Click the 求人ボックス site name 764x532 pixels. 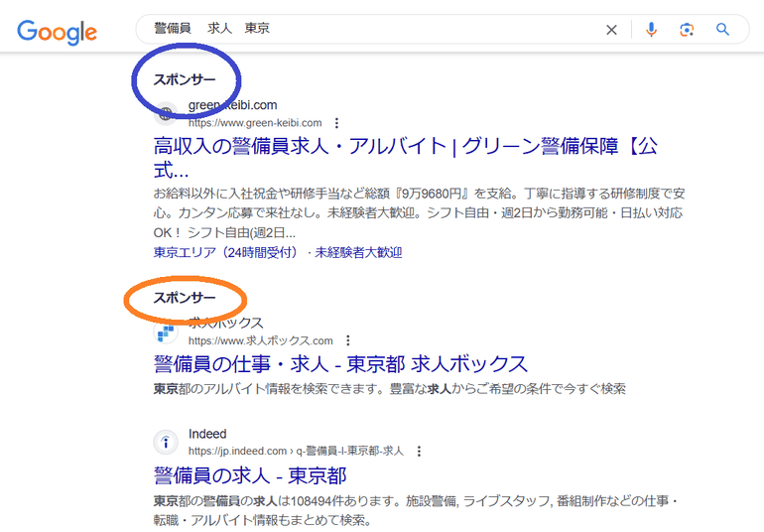226,323
